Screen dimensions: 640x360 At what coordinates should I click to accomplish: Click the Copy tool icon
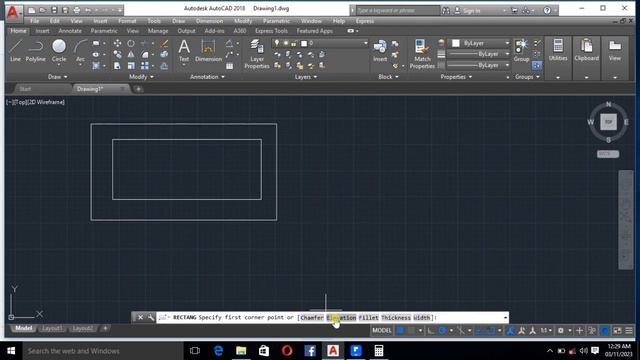(x=117, y=54)
